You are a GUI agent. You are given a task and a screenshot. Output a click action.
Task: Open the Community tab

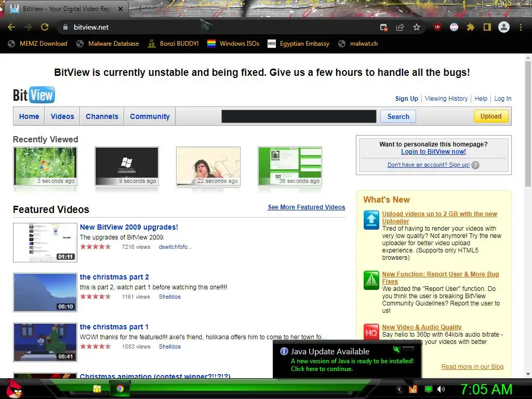click(x=150, y=116)
